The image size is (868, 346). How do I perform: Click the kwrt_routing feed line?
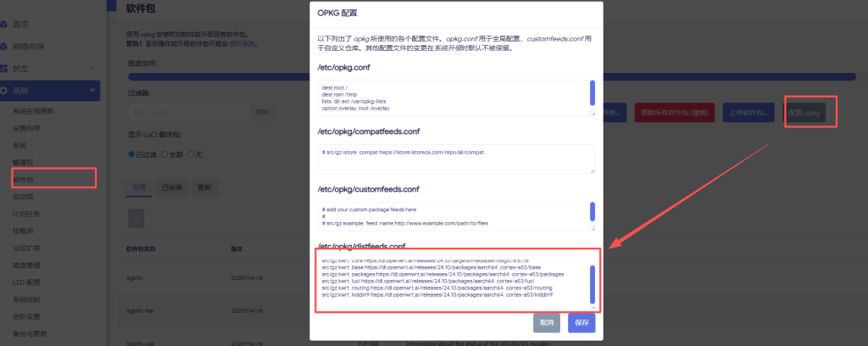pyautogui.click(x=437, y=287)
